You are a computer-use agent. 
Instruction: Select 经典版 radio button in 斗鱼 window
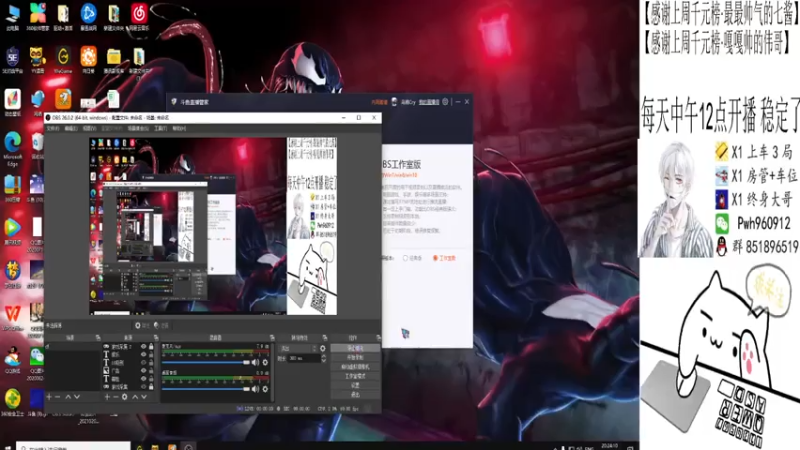pyautogui.click(x=406, y=258)
